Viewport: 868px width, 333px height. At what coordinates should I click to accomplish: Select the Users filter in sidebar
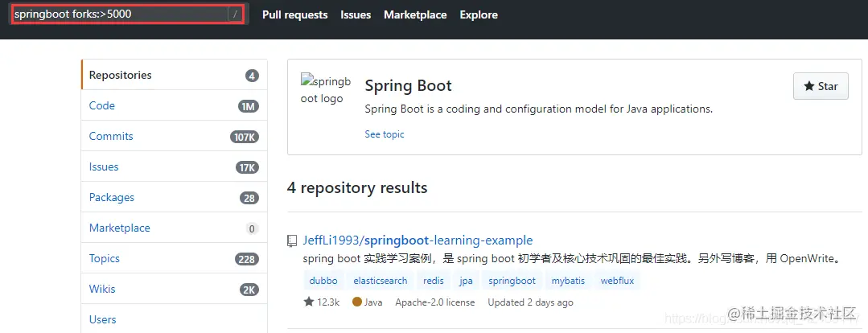pos(175,319)
